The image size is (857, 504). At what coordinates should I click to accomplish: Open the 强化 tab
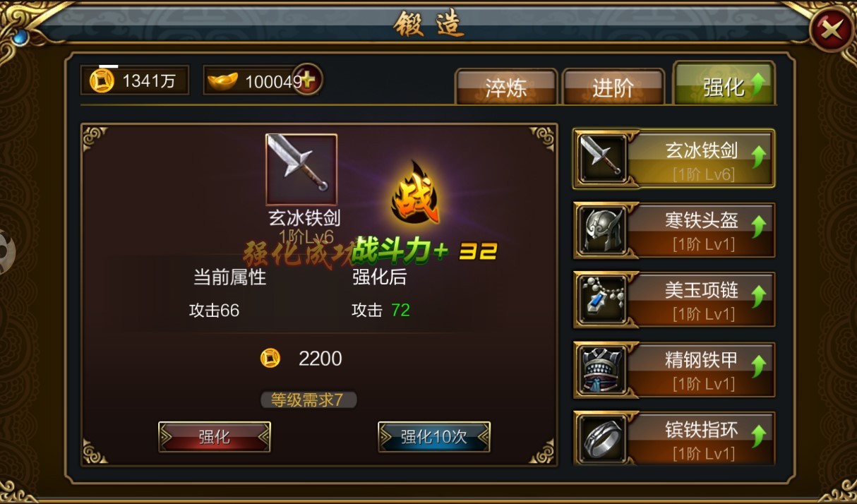(724, 83)
